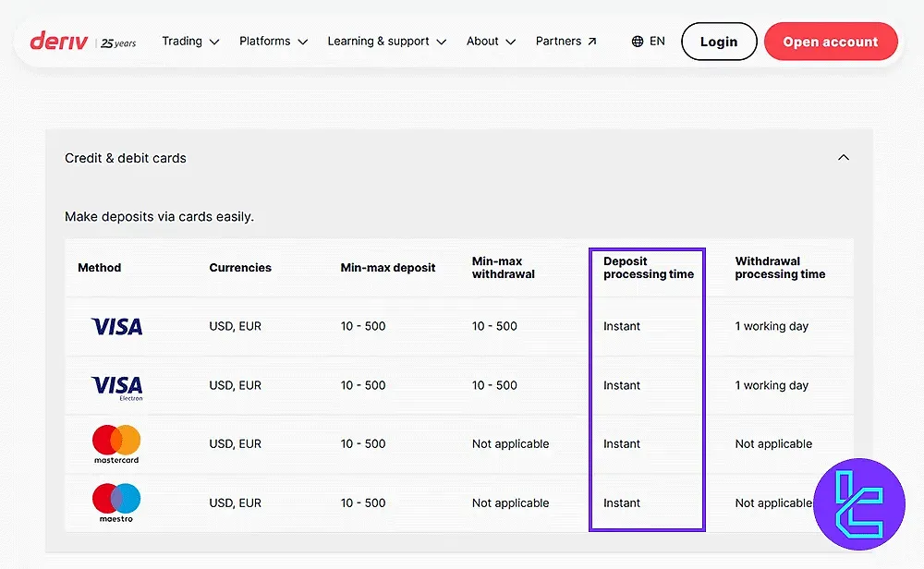Click the Partners external link arrow icon

click(x=592, y=42)
